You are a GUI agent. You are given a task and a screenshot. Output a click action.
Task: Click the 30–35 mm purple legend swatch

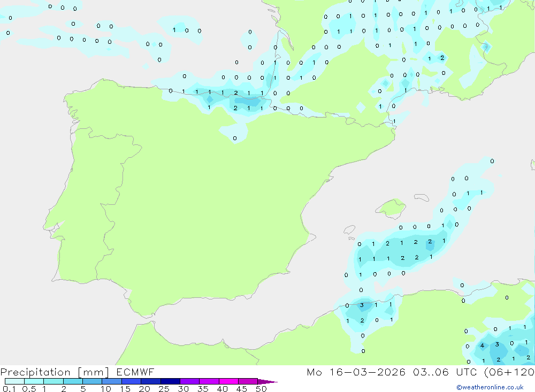click(x=190, y=381)
